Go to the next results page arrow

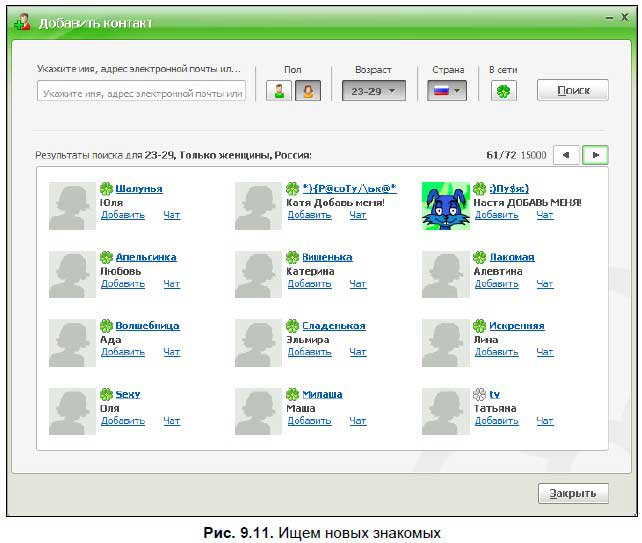click(x=595, y=155)
